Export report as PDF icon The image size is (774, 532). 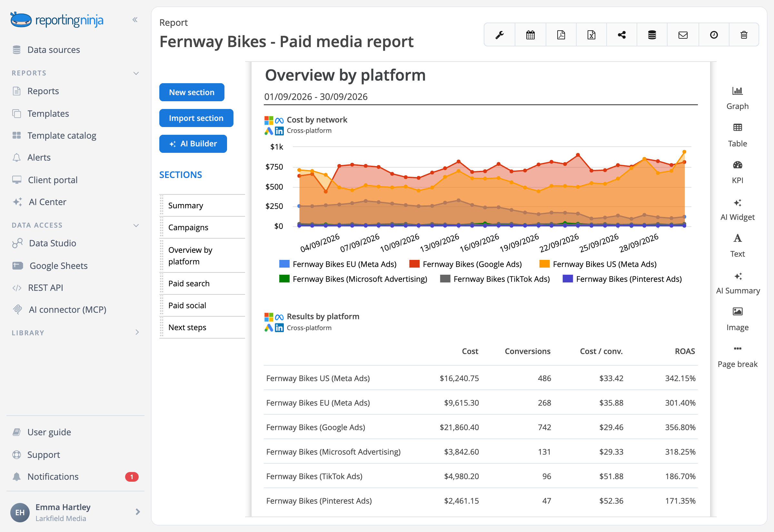[561, 35]
